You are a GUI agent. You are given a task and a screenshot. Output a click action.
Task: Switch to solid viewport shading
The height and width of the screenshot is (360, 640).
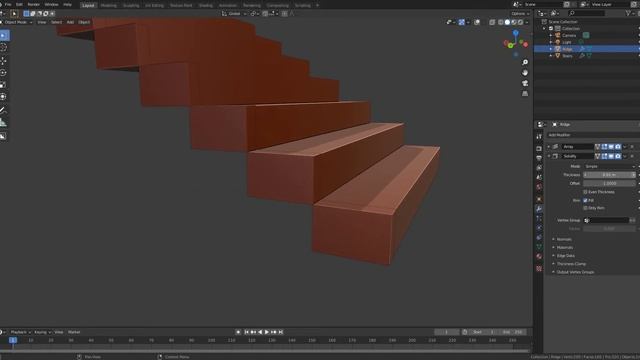(507, 22)
